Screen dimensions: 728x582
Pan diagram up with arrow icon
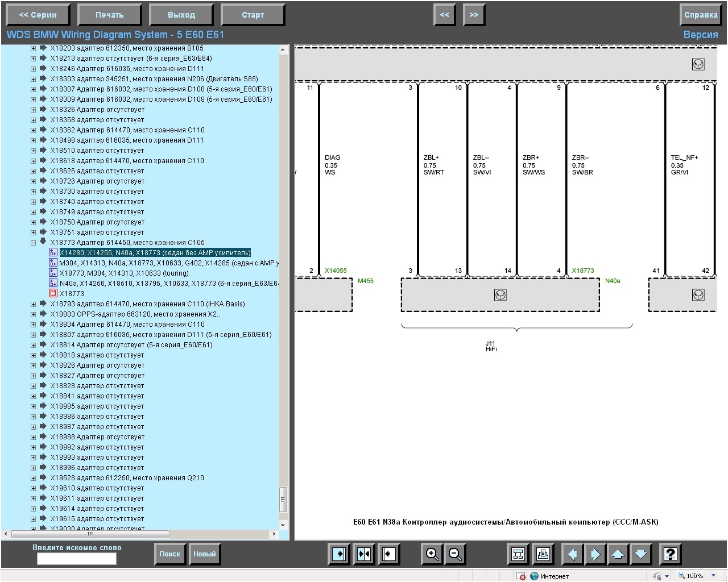coord(618,554)
